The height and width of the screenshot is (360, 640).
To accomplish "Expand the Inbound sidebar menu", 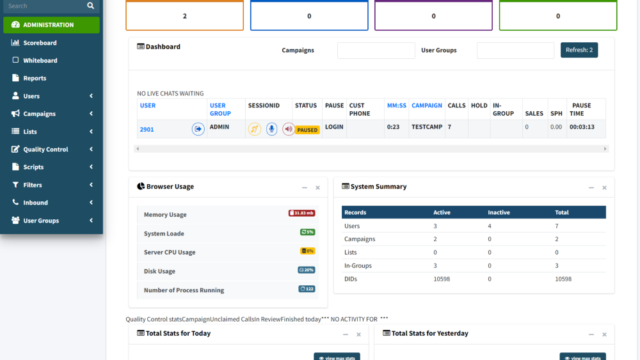I will click(51, 202).
